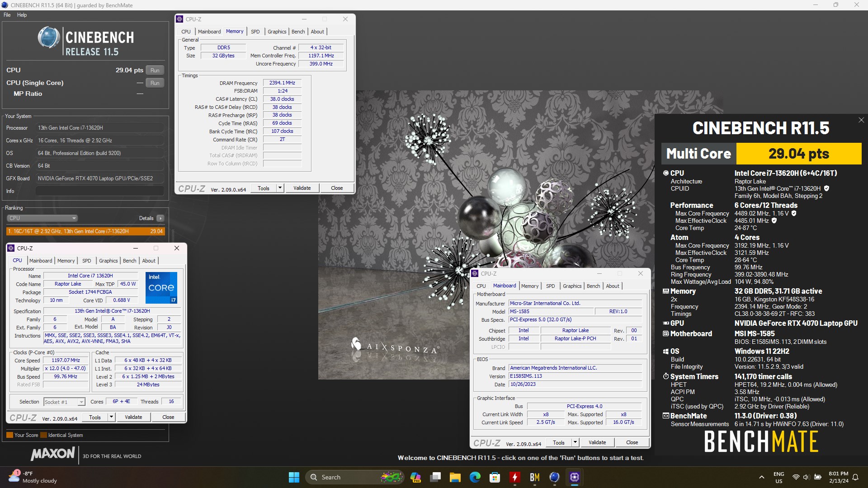Open SPD tab in CPU-Z CPU window

[x=87, y=261]
